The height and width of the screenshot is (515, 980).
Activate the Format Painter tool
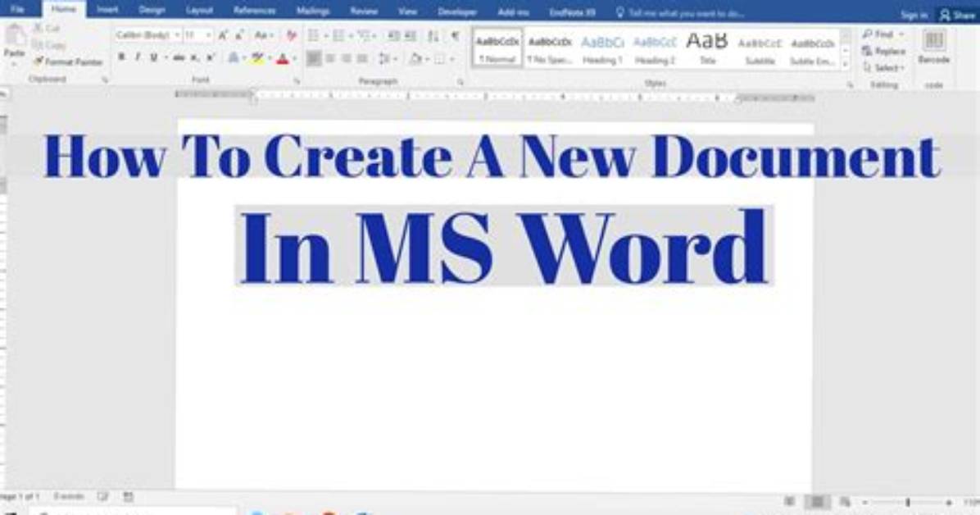(x=67, y=62)
